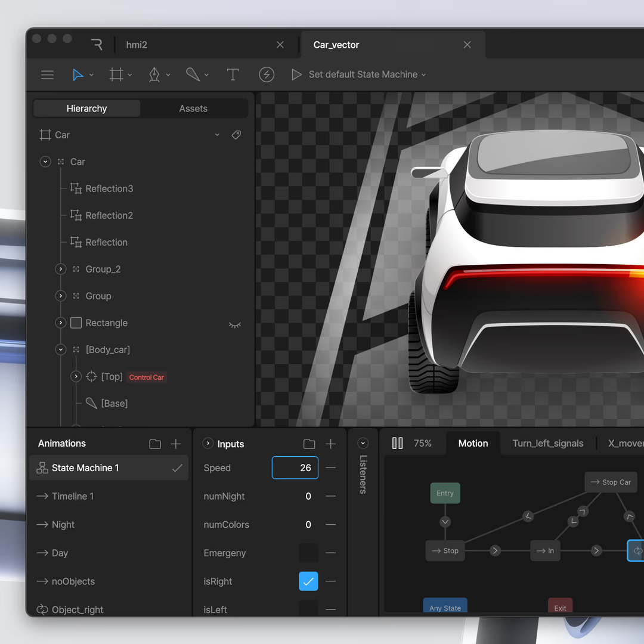Screen dimensions: 644x644
Task: Create new folder in Inputs panel
Action: [x=309, y=444]
